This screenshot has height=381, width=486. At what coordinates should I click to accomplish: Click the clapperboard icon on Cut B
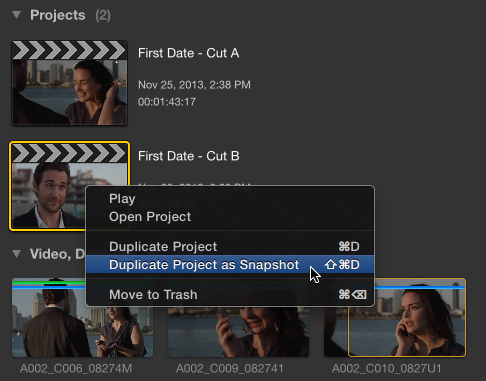tap(69, 153)
